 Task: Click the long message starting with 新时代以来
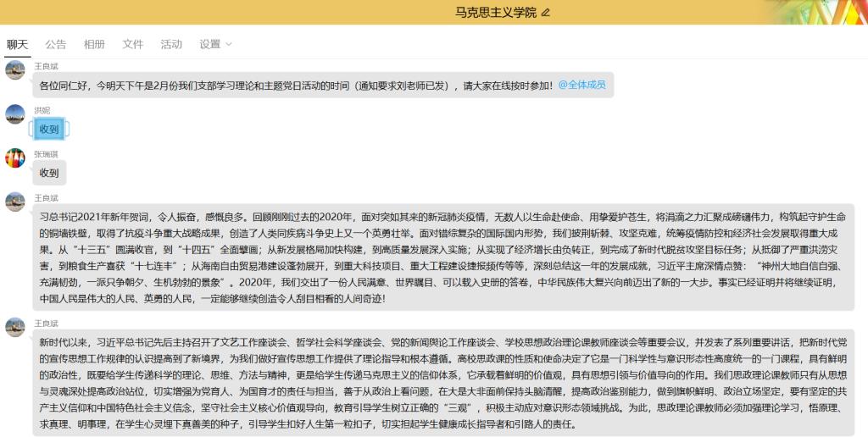441,381
